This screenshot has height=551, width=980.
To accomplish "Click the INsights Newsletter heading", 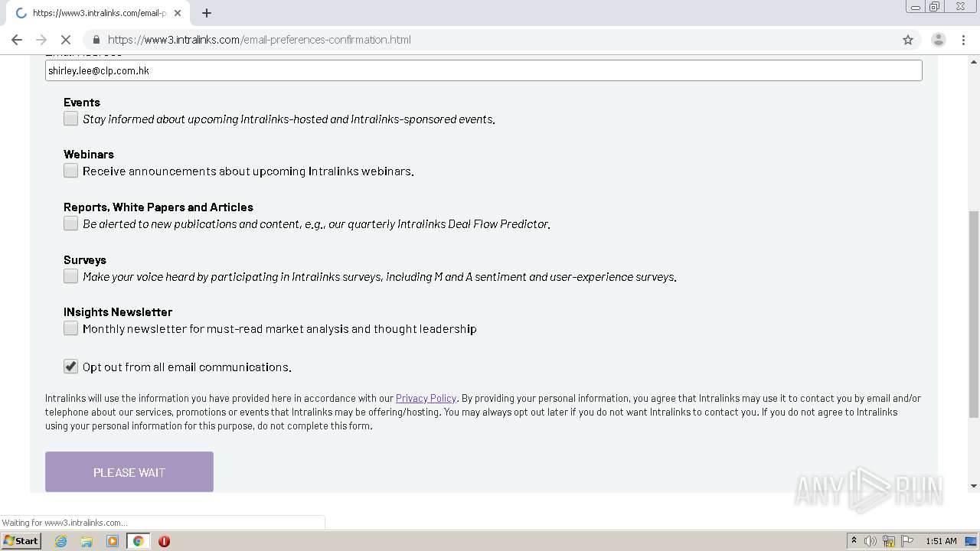I will pyautogui.click(x=118, y=311).
